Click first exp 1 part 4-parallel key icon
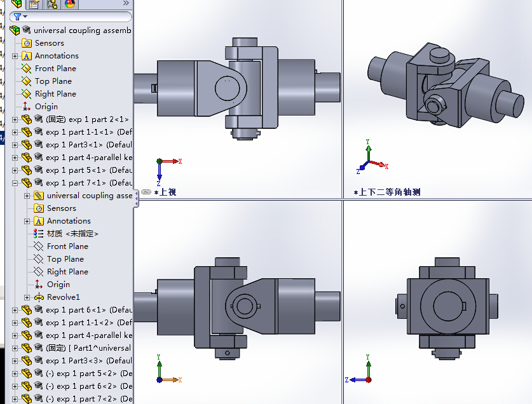The width and height of the screenshot is (532, 404). pyautogui.click(x=27, y=158)
